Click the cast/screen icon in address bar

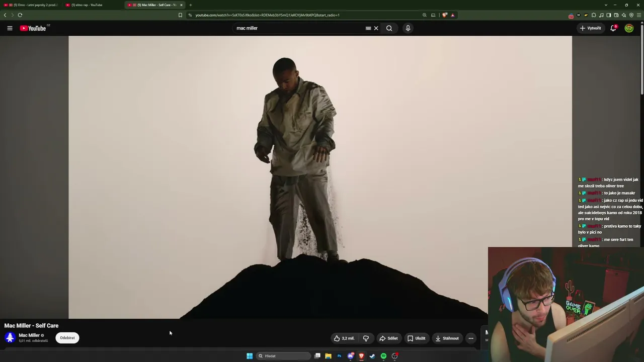click(x=433, y=15)
